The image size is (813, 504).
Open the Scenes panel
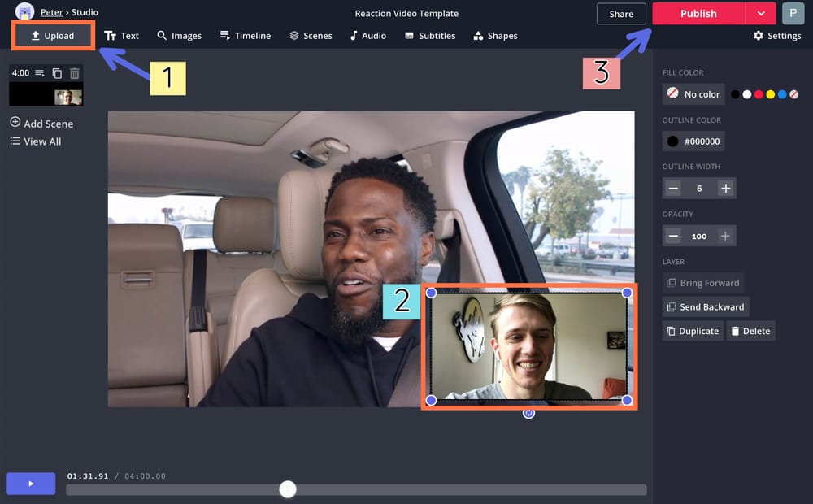311,36
